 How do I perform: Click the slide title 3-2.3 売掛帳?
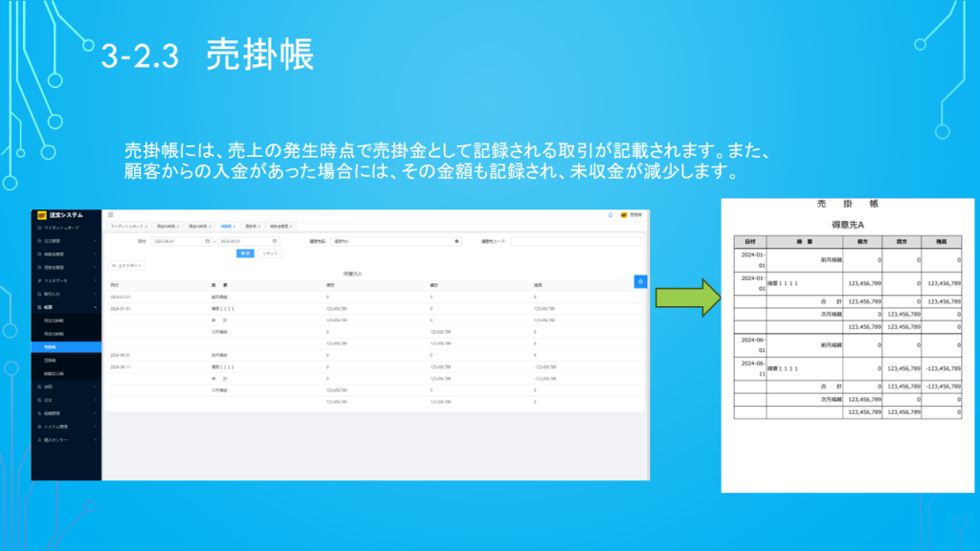click(208, 55)
